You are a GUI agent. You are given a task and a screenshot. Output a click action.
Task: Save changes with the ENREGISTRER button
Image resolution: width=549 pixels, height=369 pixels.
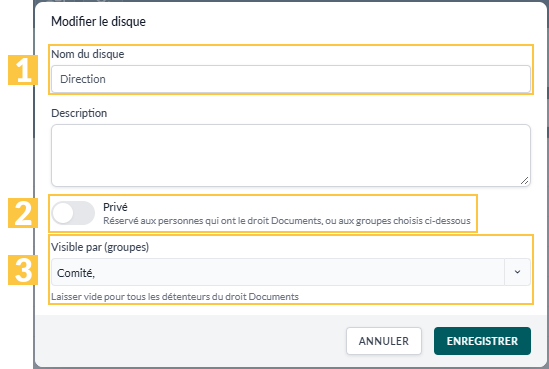(482, 341)
